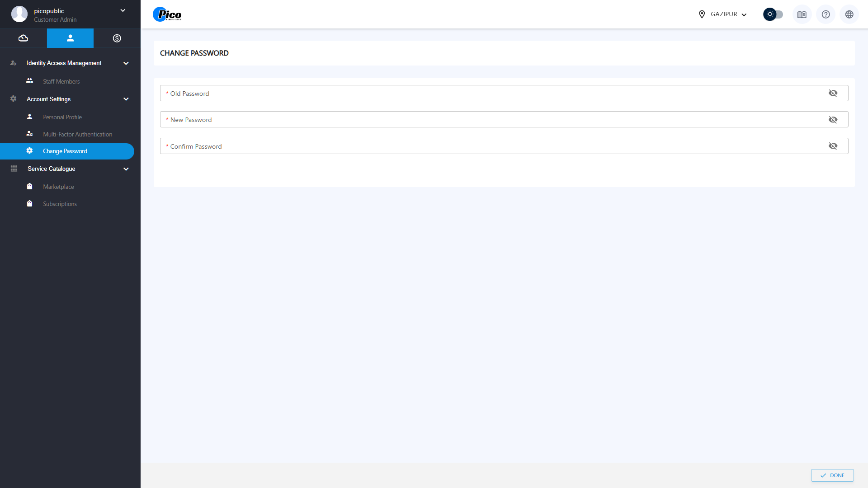
Task: Open the language globe icon
Action: point(849,14)
